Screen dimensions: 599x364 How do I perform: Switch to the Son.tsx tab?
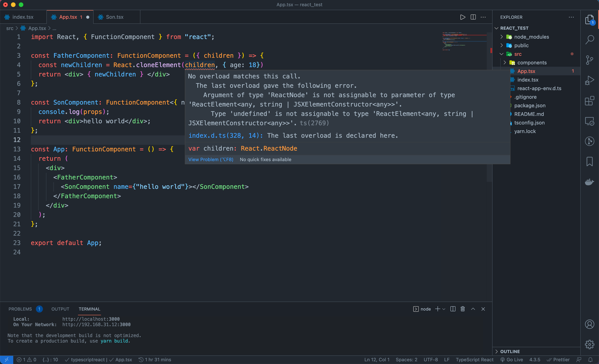pyautogui.click(x=114, y=17)
